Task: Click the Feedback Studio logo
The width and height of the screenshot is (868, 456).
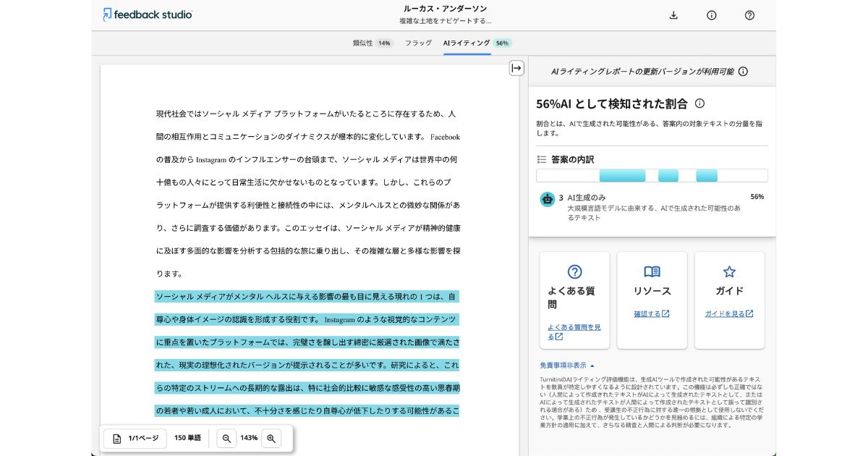Action: [148, 14]
